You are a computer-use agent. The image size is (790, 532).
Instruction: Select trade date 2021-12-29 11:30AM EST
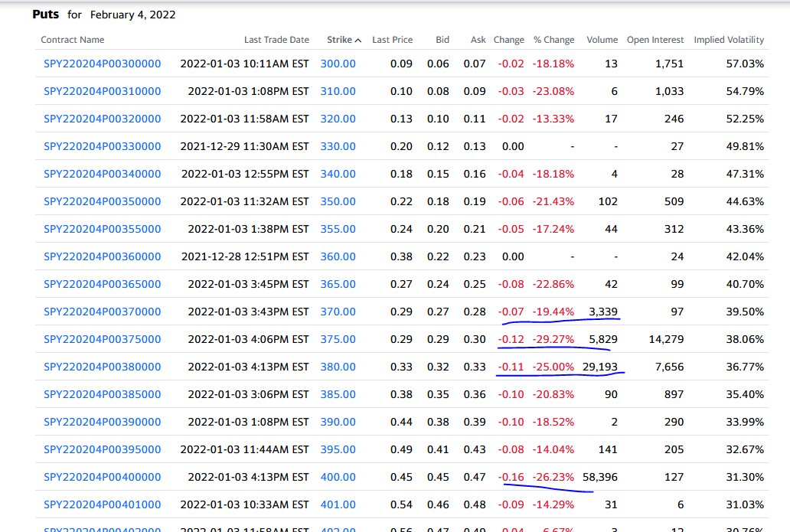point(244,147)
